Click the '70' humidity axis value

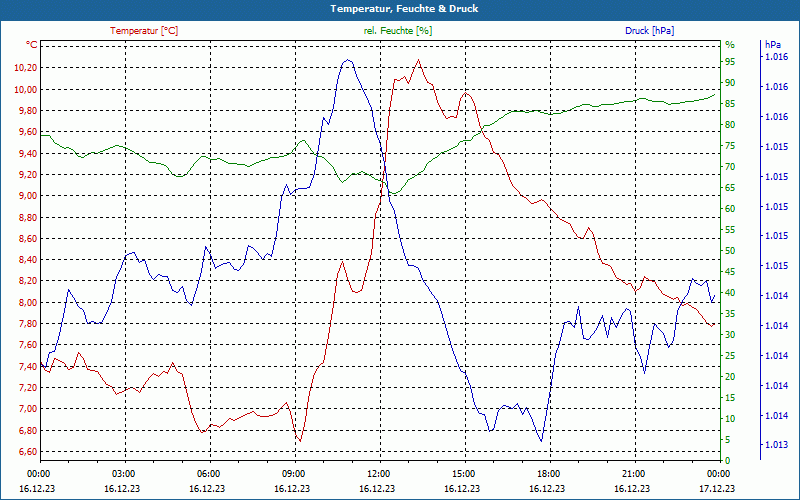click(730, 167)
